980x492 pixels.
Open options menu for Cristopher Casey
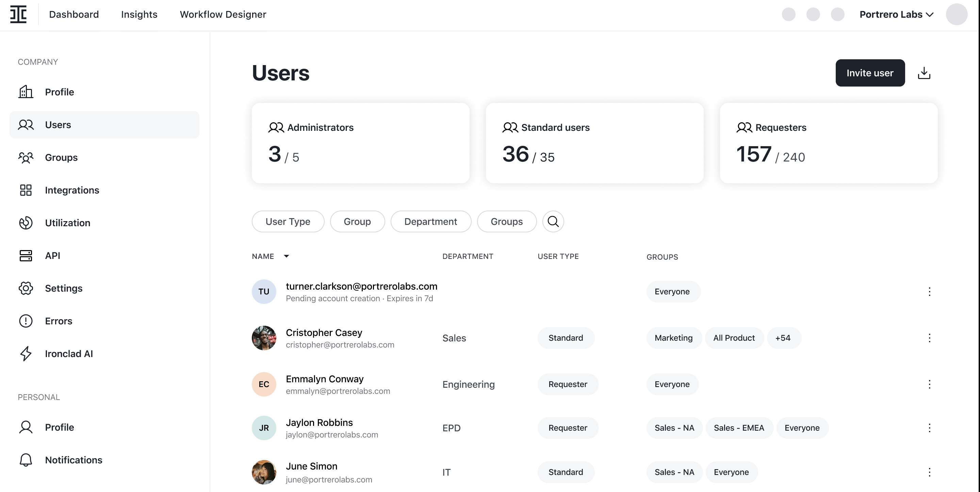pos(929,338)
